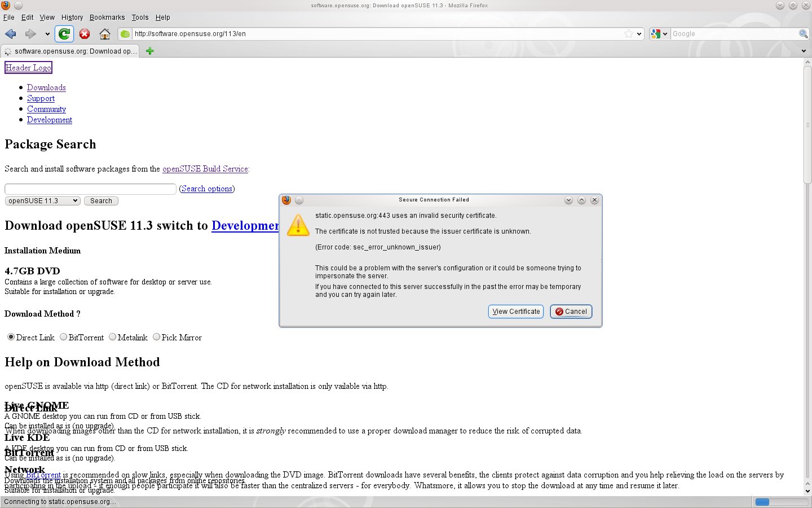Open the Edit menu

click(27, 17)
